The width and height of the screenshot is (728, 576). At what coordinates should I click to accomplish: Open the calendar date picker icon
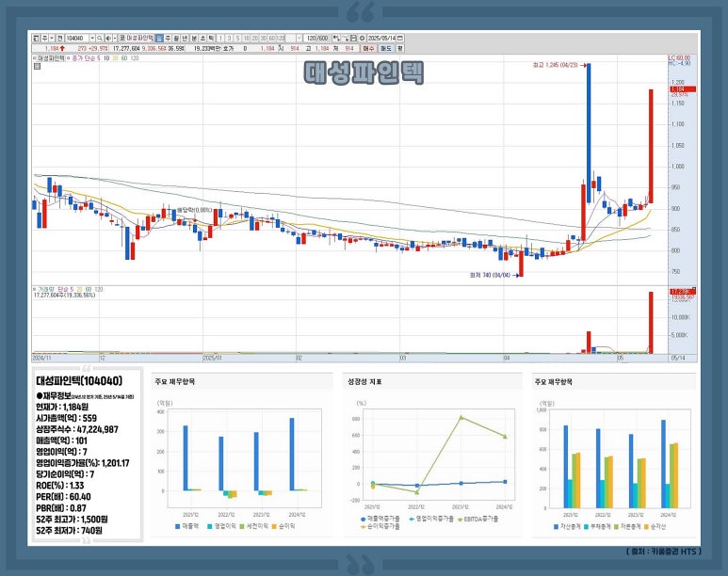pos(400,38)
